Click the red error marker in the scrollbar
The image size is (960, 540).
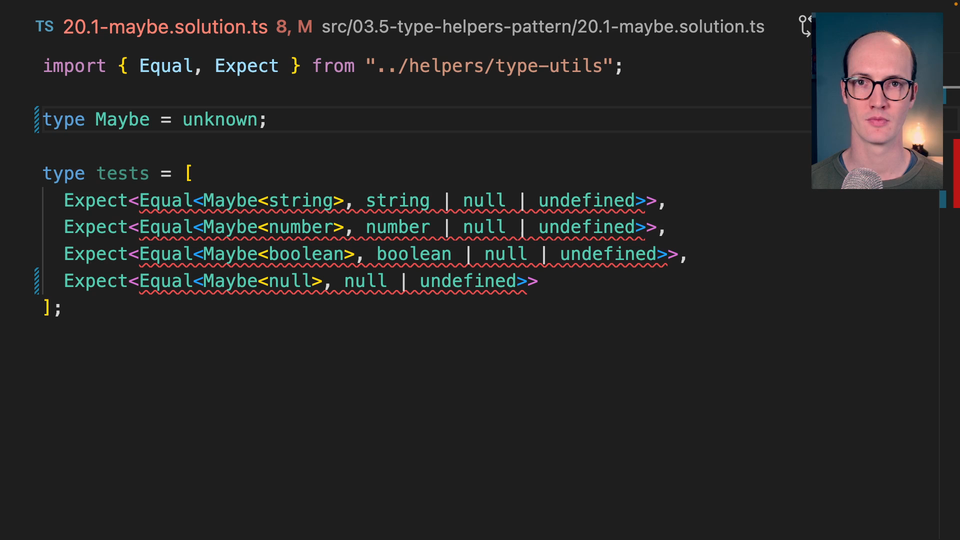955,172
